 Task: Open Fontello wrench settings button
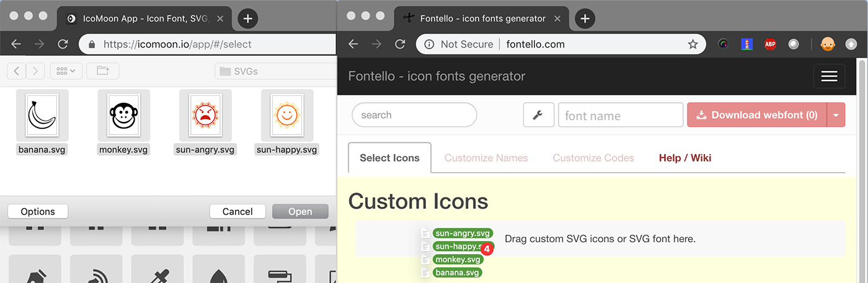[539, 115]
